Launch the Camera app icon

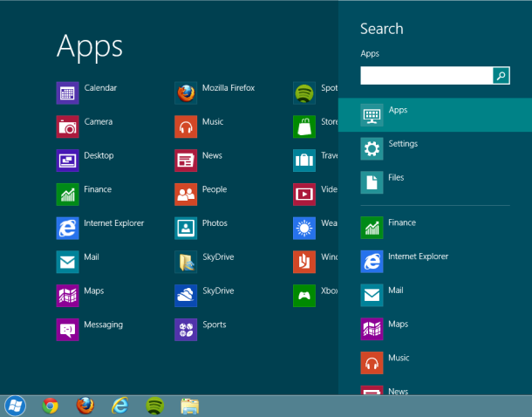click(x=67, y=126)
